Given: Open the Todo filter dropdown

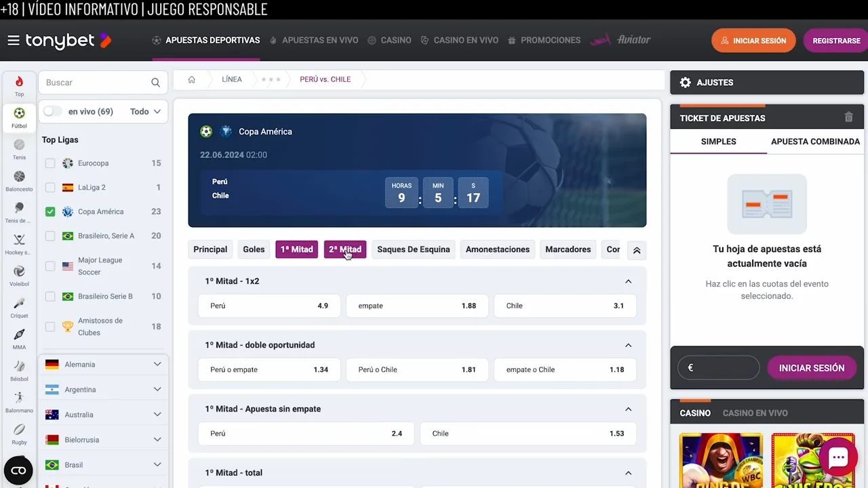Looking at the screenshot, I should coord(144,111).
